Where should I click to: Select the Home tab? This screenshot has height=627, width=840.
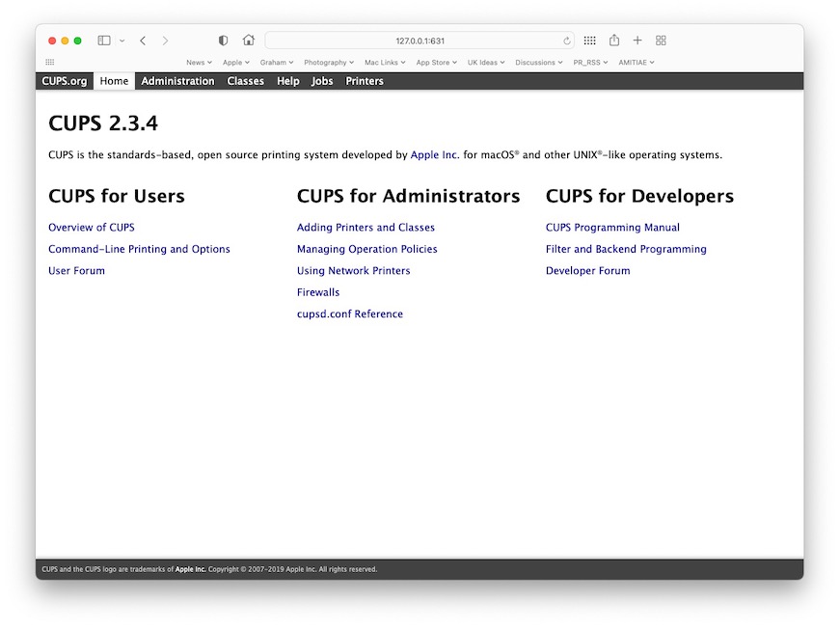114,81
